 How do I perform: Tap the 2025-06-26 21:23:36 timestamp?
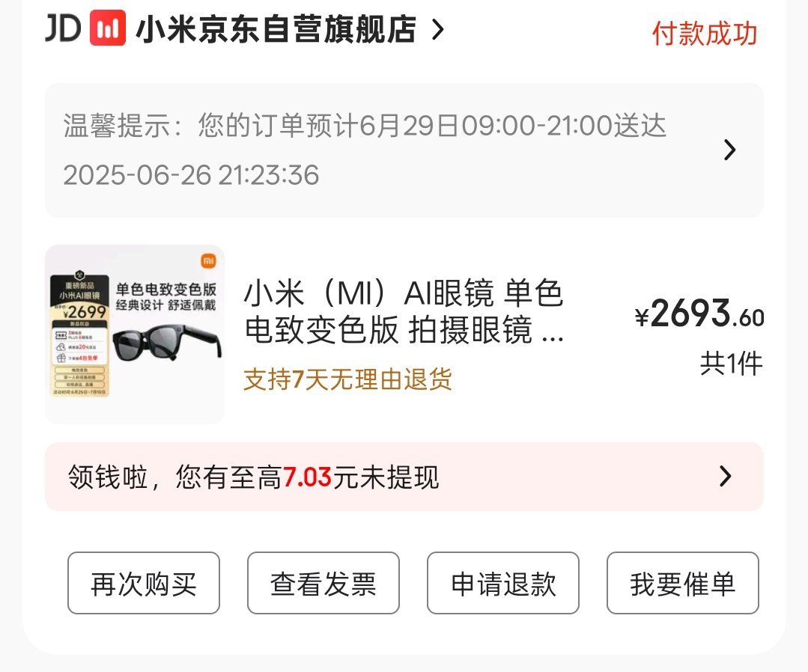[191, 175]
